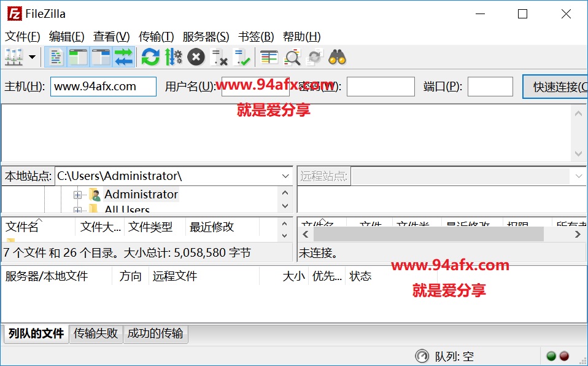
Task: Toggle local directory tree display icon
Action: 79,58
